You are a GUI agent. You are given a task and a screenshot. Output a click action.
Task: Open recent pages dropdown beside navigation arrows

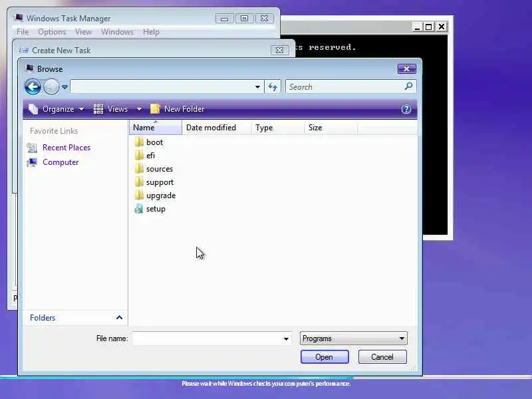click(65, 87)
